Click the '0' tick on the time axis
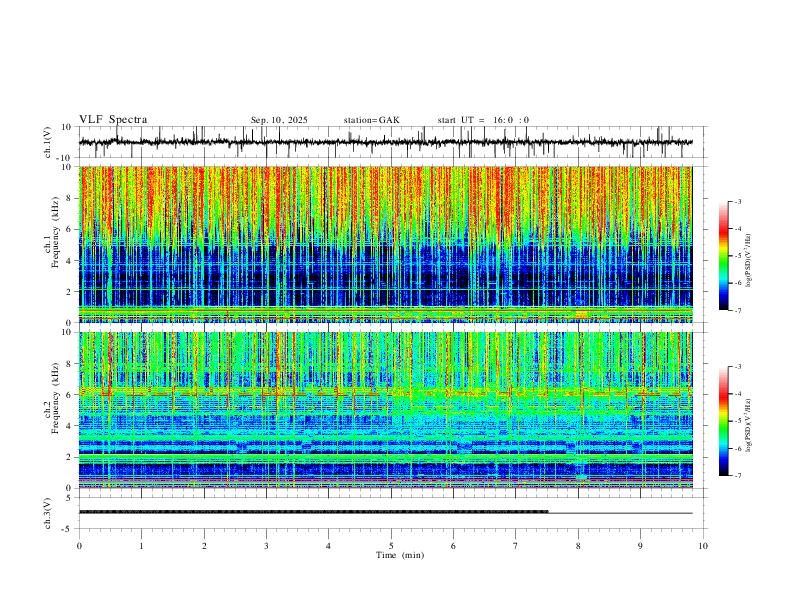 click(79, 546)
